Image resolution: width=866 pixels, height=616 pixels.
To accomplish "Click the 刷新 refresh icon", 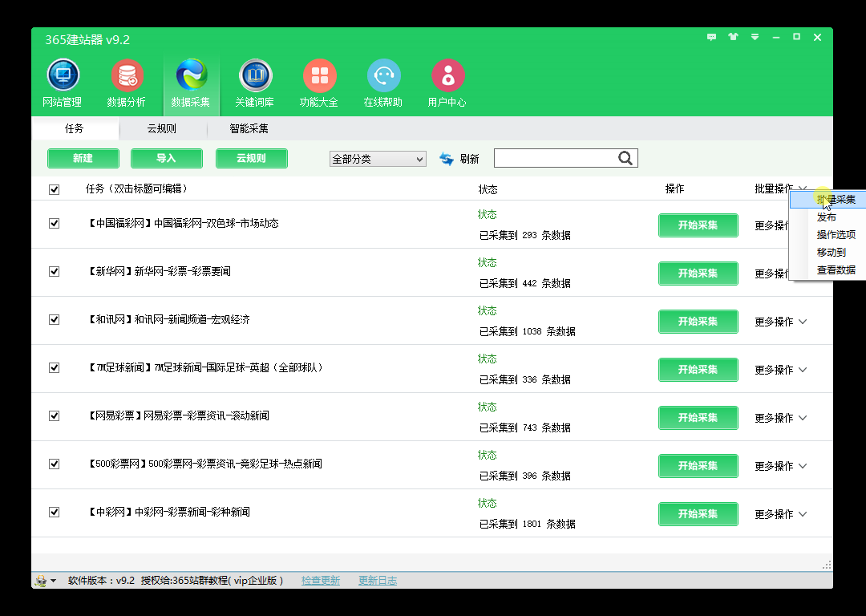I will tap(447, 159).
